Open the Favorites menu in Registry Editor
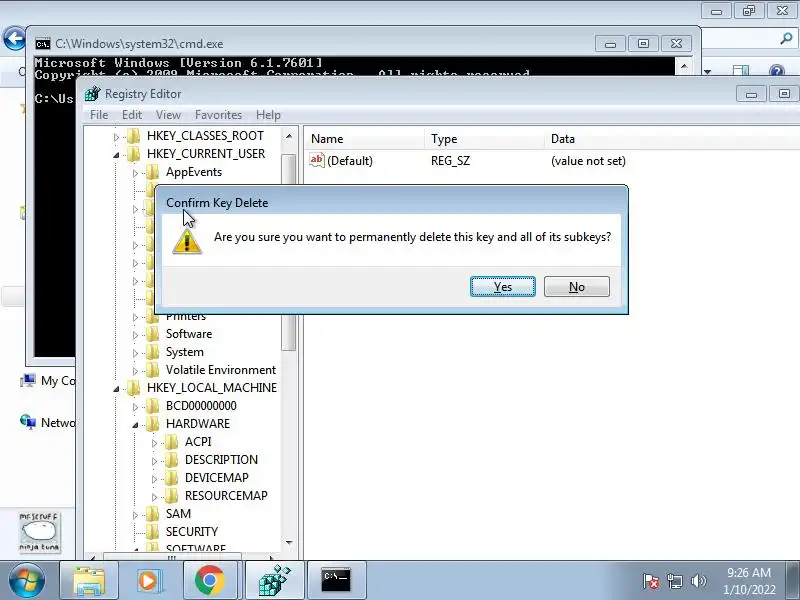Image resolution: width=800 pixels, height=600 pixels. point(218,115)
